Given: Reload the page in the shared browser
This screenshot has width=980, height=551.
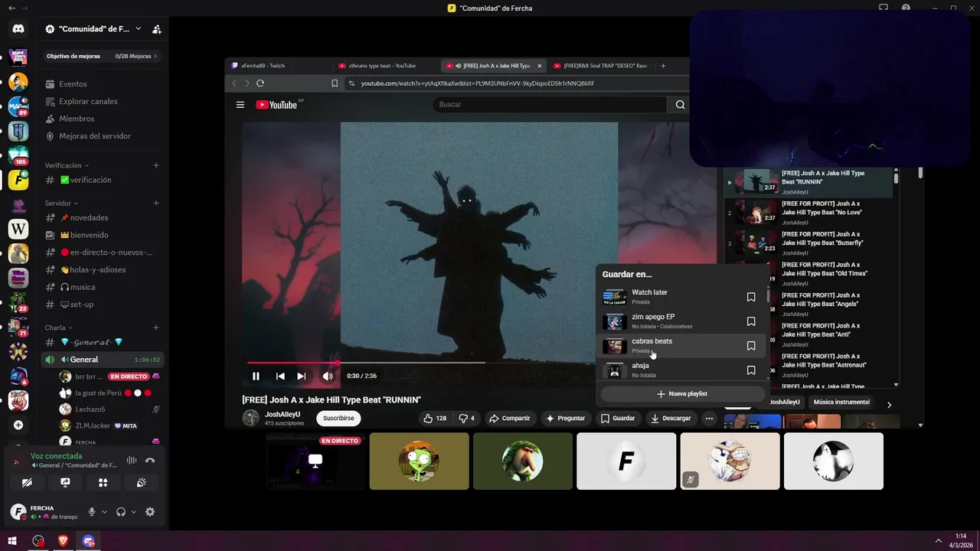Looking at the screenshot, I should coord(260,83).
